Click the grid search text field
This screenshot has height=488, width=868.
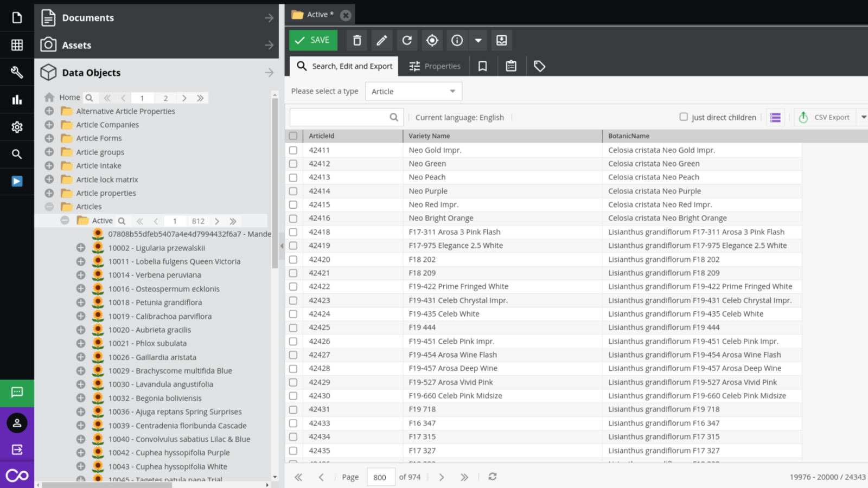339,117
